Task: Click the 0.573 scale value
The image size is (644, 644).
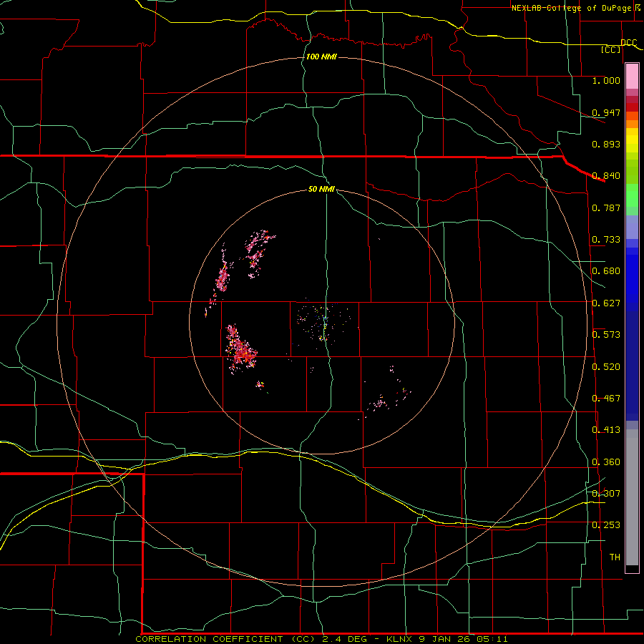Action: pyautogui.click(x=606, y=335)
